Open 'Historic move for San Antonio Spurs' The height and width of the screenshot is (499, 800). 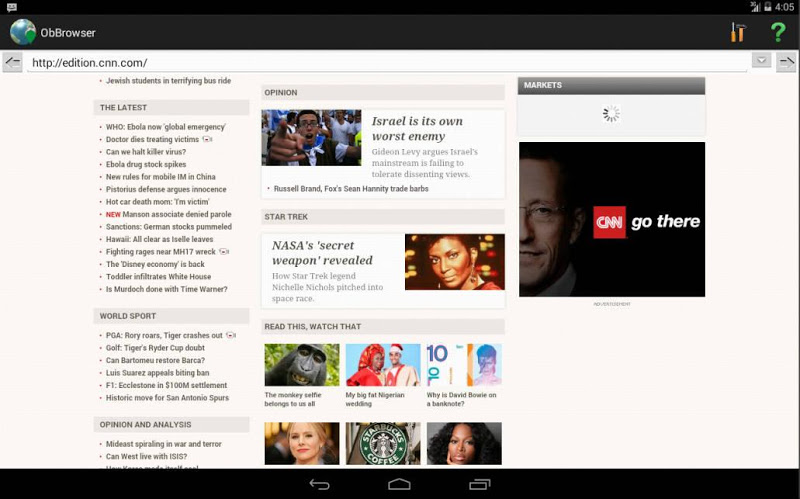coord(167,398)
